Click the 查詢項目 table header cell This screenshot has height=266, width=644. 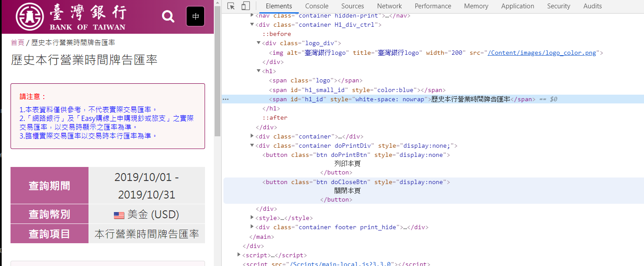tap(50, 234)
